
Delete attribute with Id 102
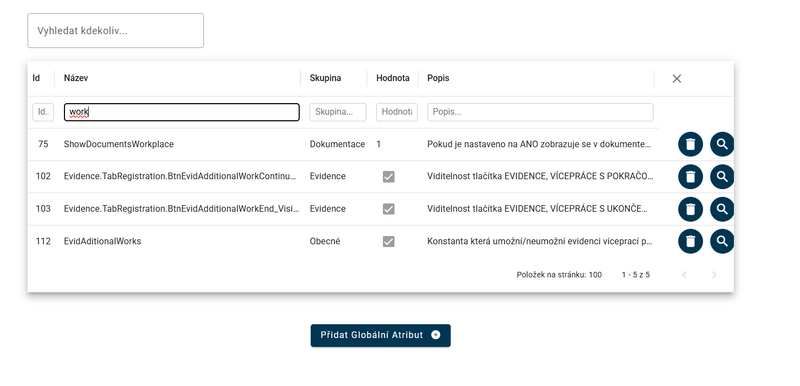[x=690, y=177]
